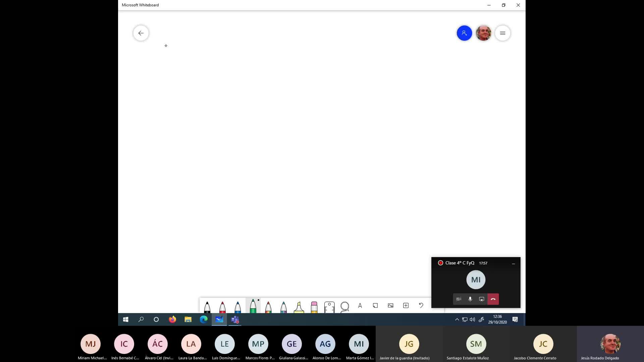The height and width of the screenshot is (362, 644).
Task: Add a text box with A tool
Action: (x=360, y=305)
